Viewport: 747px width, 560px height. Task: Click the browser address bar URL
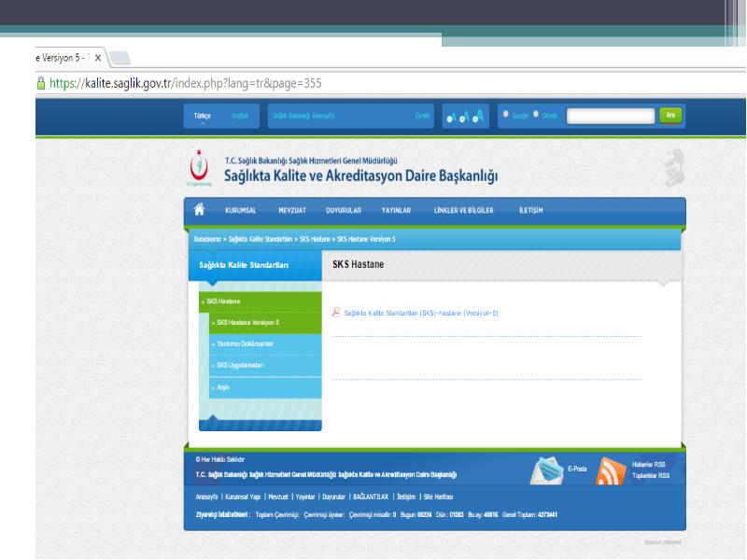pyautogui.click(x=186, y=83)
